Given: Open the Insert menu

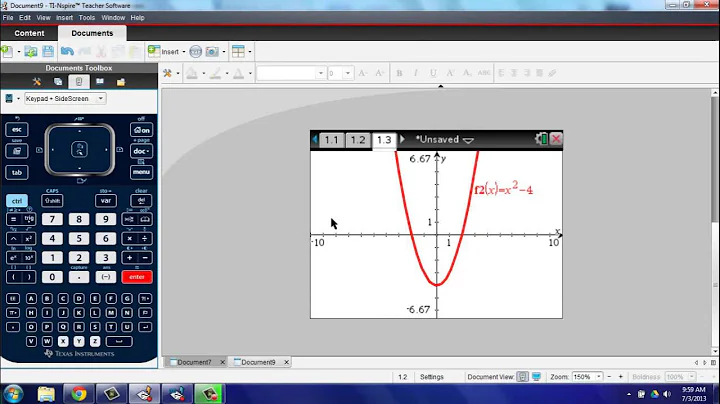Looking at the screenshot, I should click(x=64, y=17).
